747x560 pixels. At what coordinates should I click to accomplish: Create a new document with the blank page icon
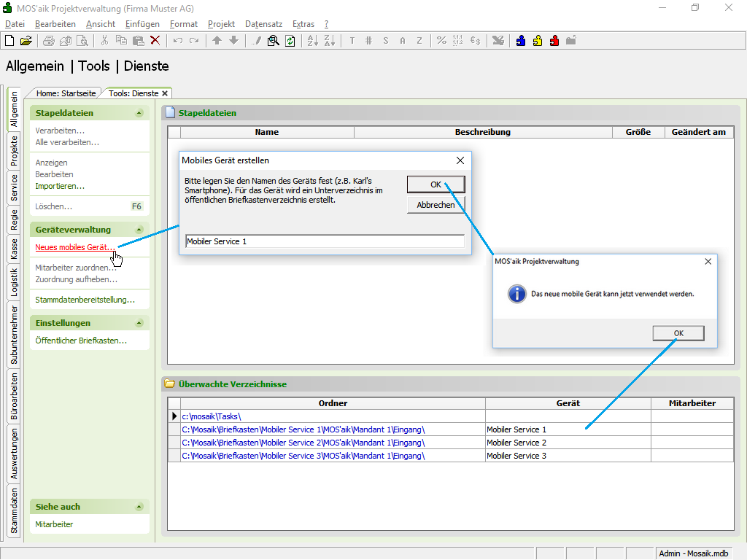pyautogui.click(x=9, y=41)
